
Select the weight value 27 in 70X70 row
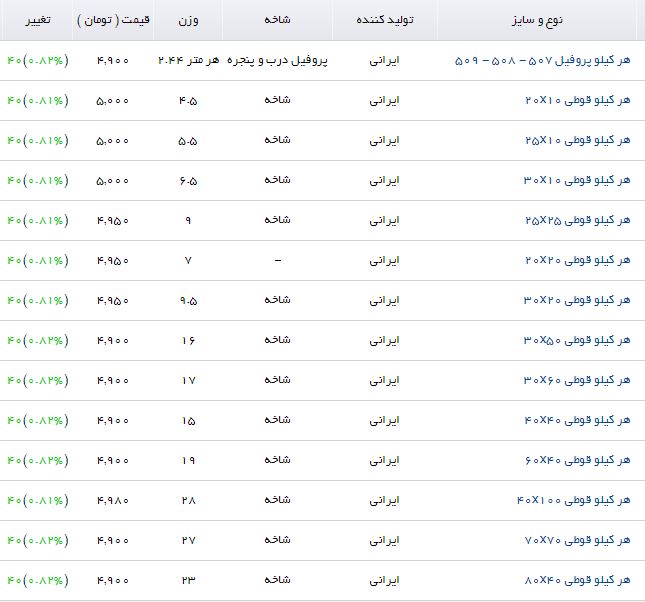[188, 540]
